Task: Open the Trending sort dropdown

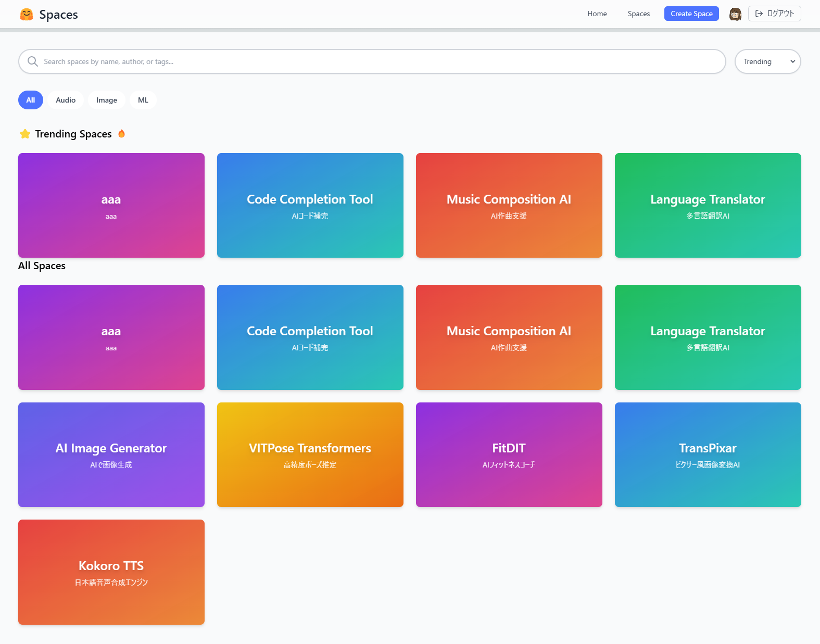Action: tap(767, 61)
